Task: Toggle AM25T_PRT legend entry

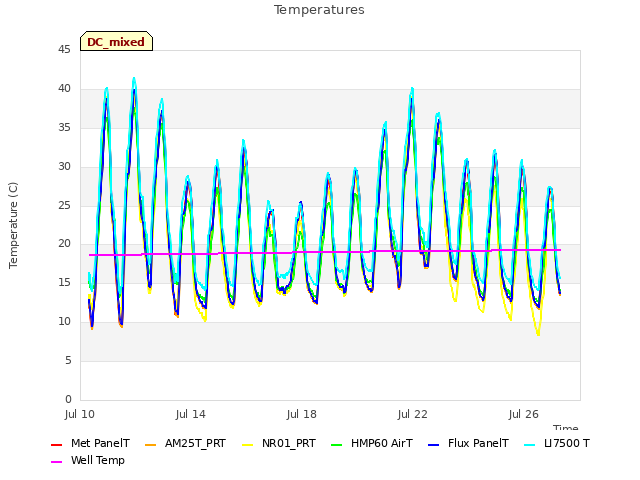Action: click(185, 443)
